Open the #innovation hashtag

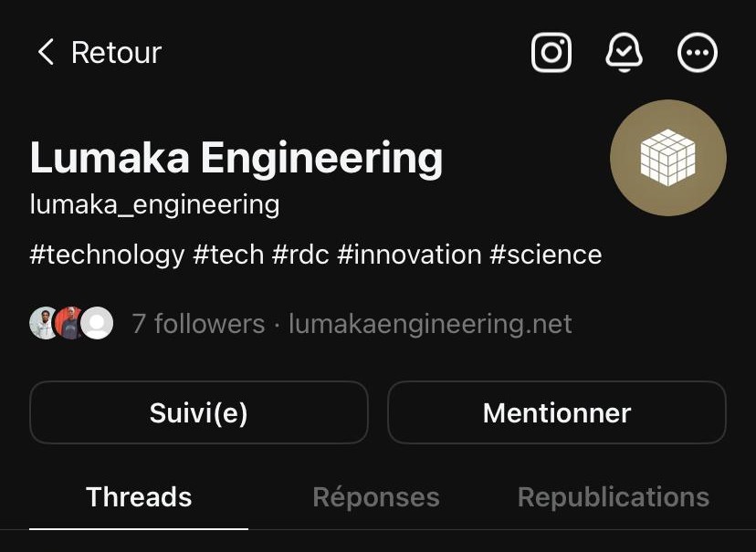[x=408, y=254]
